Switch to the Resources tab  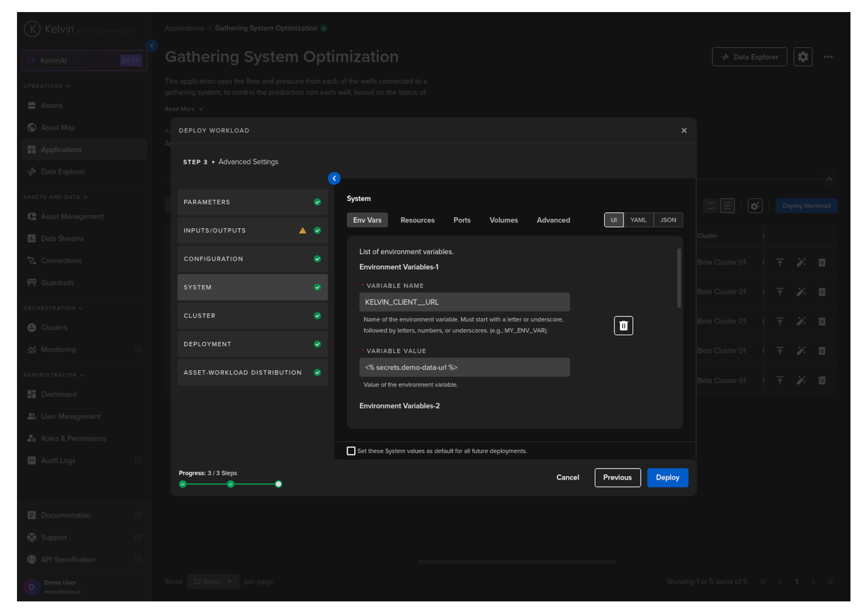click(x=417, y=220)
